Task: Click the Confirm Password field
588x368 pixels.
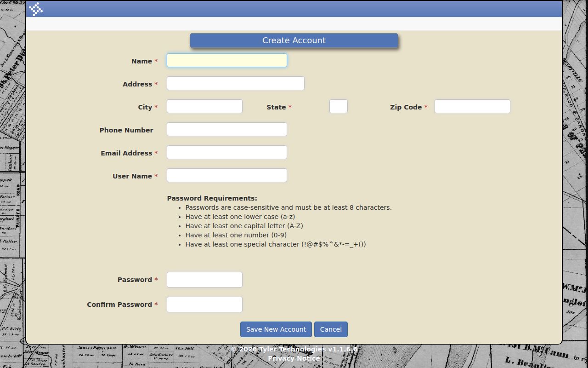Action: click(204, 305)
